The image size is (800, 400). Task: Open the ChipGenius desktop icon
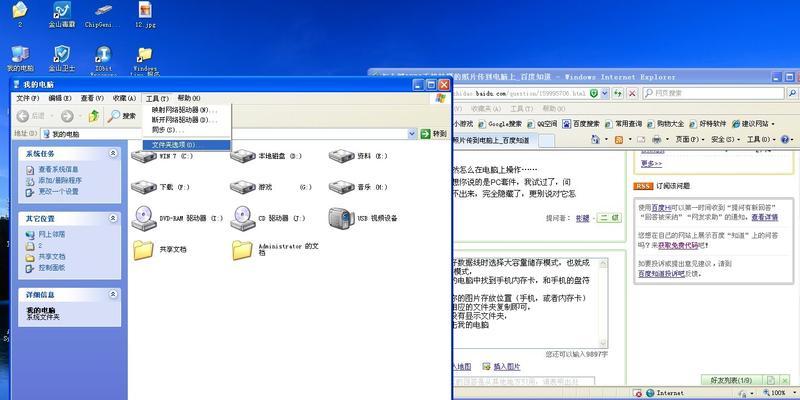(103, 14)
